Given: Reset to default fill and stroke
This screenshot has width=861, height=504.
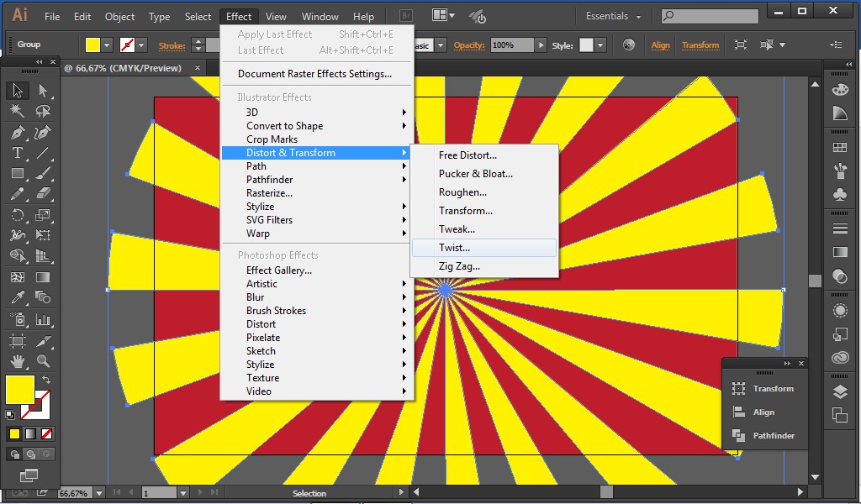Looking at the screenshot, I should coord(10,414).
